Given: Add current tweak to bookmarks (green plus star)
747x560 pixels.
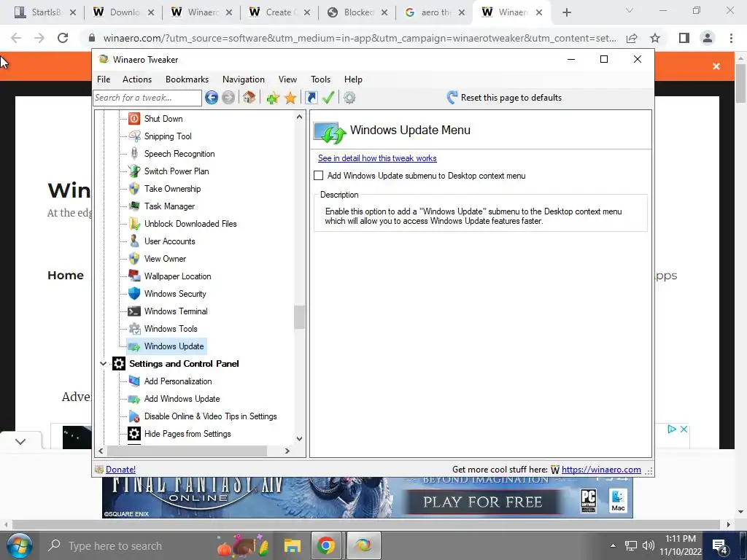Looking at the screenshot, I should point(273,98).
